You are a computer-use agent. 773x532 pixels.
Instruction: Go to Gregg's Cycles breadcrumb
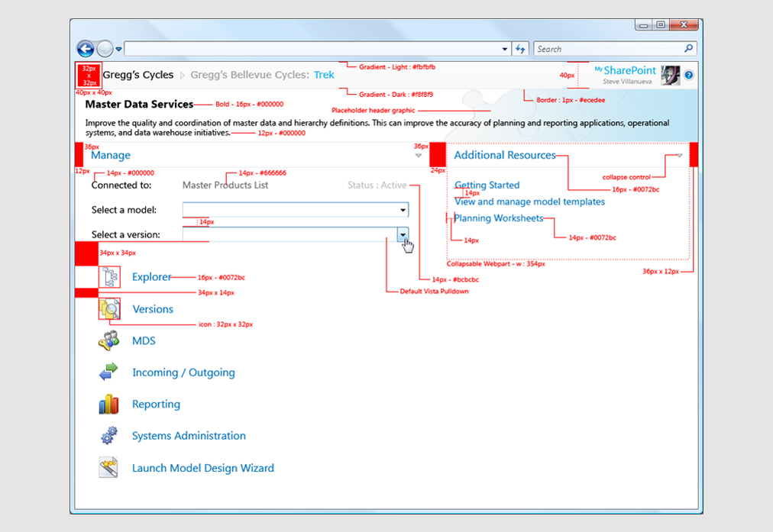click(138, 75)
